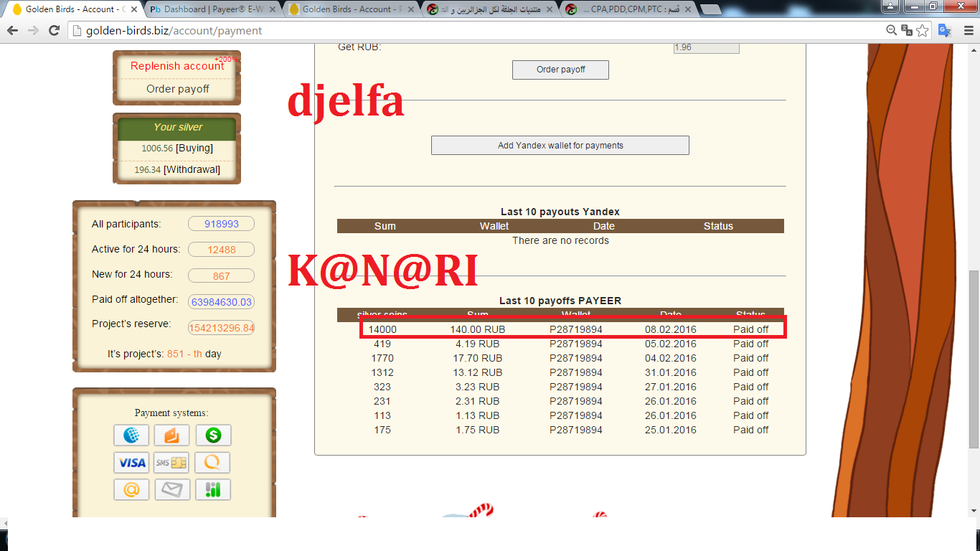Select the green dollar payment icon
The height and width of the screenshot is (551, 980).
(213, 435)
